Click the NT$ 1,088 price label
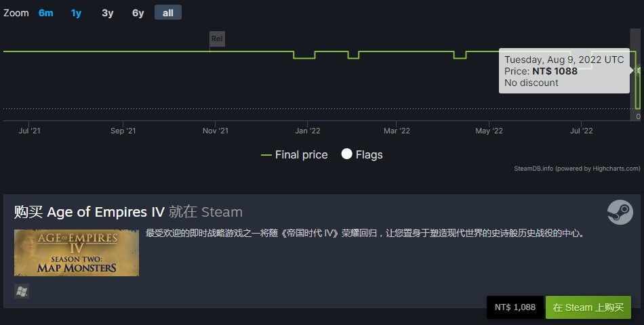Screen dimensions: 644x325 coord(515,307)
